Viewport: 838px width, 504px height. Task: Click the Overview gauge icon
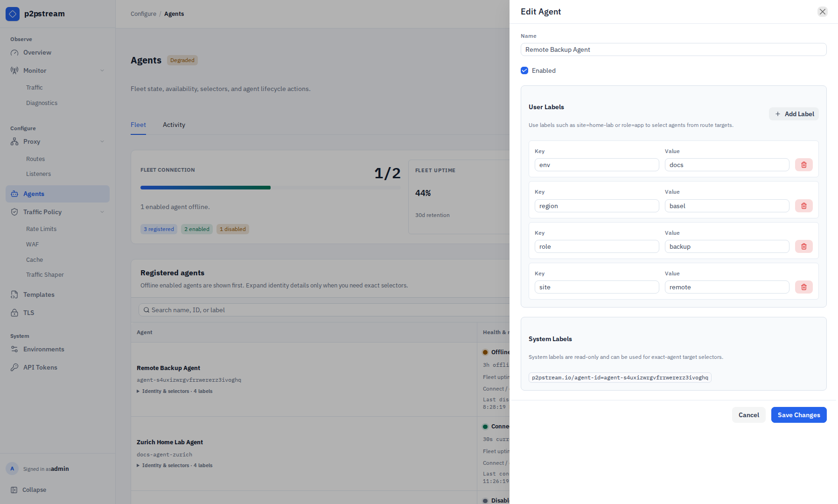(14, 53)
